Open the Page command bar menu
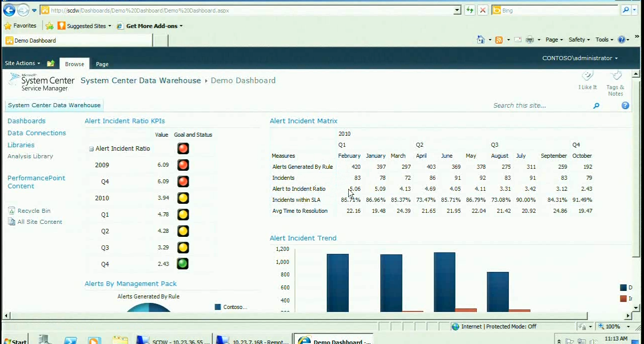The width and height of the screenshot is (644, 344). click(554, 40)
